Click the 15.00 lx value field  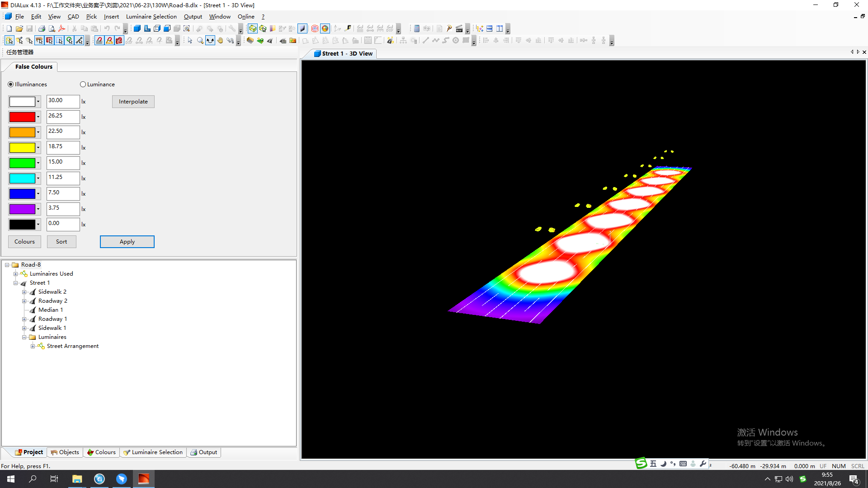point(63,162)
